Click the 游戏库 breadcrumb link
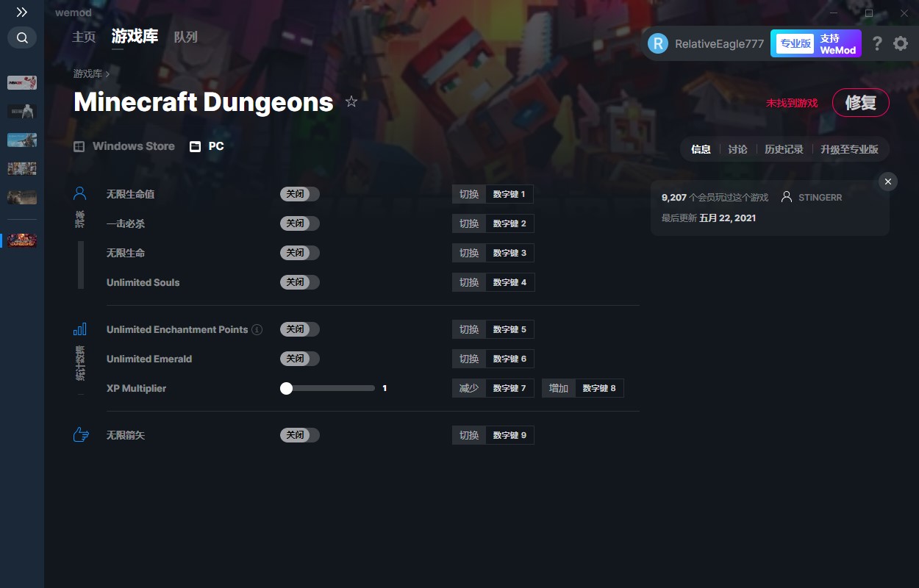This screenshot has height=588, width=919. [87, 73]
